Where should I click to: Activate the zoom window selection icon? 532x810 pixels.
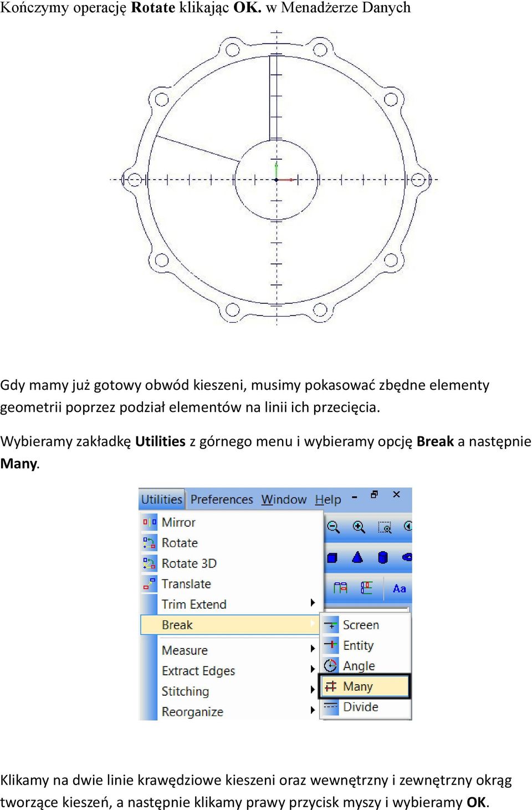[385, 527]
